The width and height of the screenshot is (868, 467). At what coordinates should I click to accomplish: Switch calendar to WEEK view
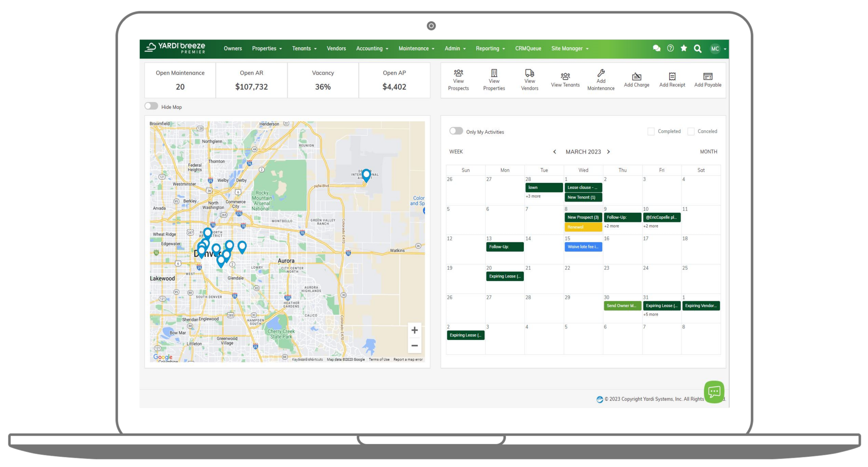pos(456,152)
